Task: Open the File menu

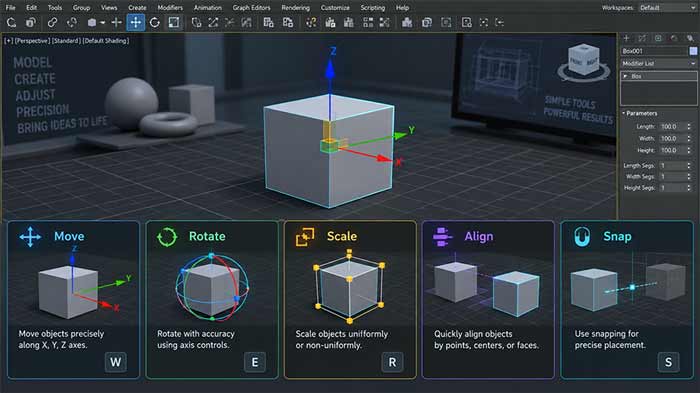Action: pos(10,8)
